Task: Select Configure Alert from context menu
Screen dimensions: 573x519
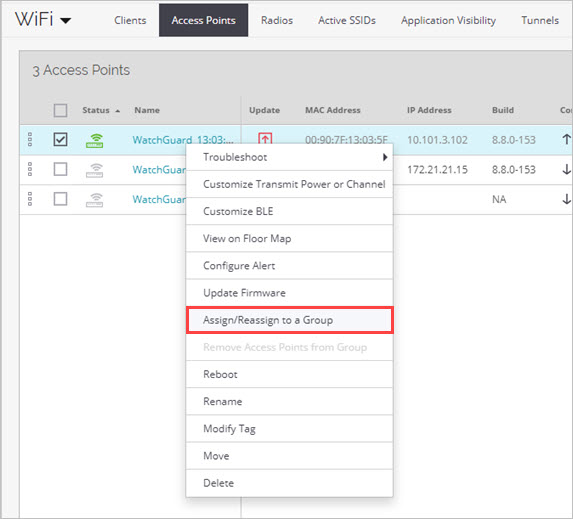Action: tap(289, 266)
